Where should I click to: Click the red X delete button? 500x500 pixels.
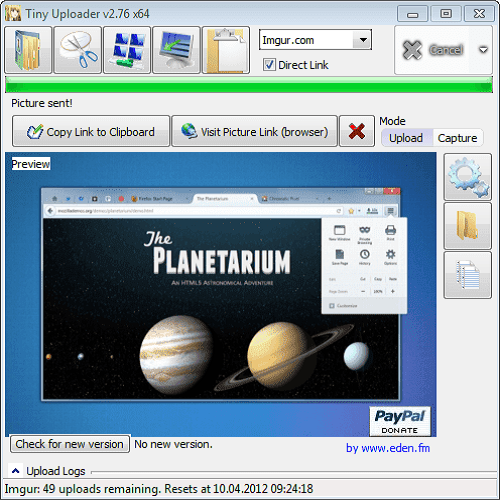click(357, 131)
